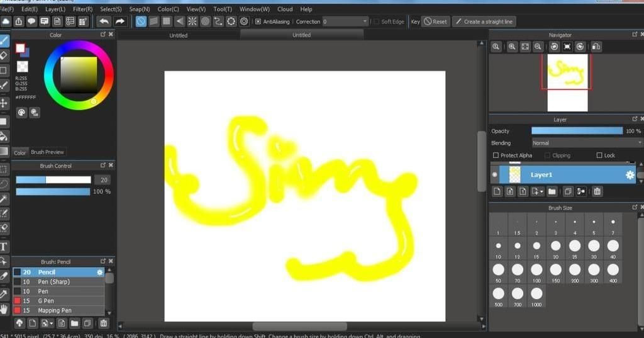Image resolution: width=644 pixels, height=338 pixels.
Task: Click the Undo arrow in the toolbar
Action: pyautogui.click(x=104, y=21)
